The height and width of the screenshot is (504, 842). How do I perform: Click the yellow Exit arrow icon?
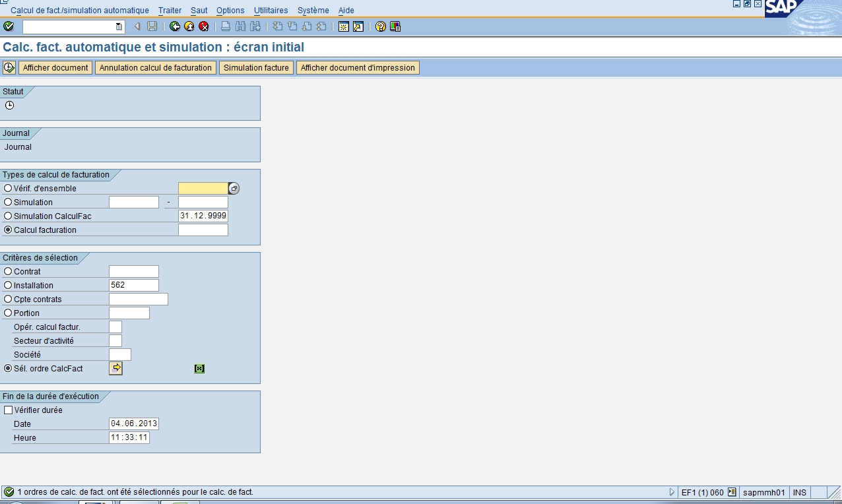pyautogui.click(x=189, y=26)
